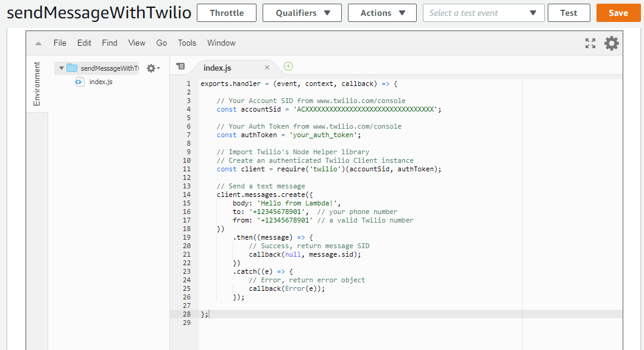Screen dimensions: 644x350
Task: Click the Throttle button
Action: tap(227, 13)
